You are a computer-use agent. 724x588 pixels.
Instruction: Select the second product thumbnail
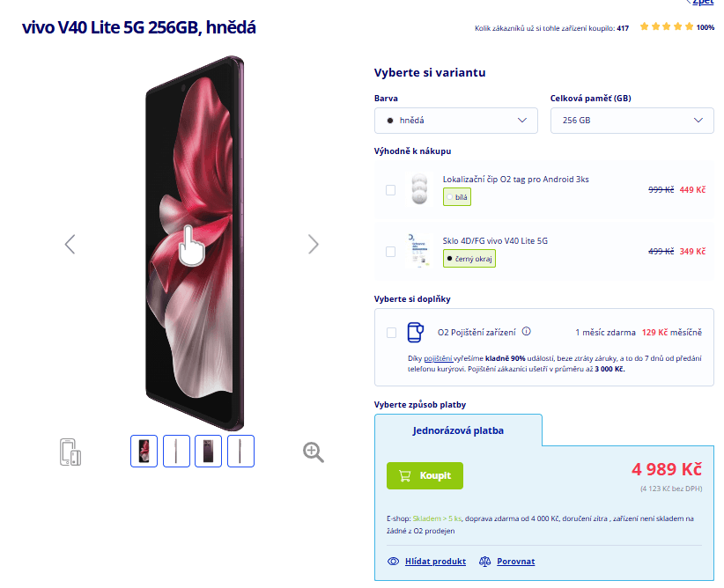[176, 451]
